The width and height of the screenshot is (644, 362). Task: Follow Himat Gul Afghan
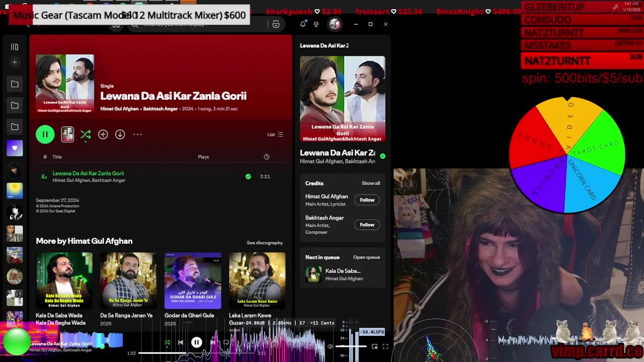coord(367,200)
